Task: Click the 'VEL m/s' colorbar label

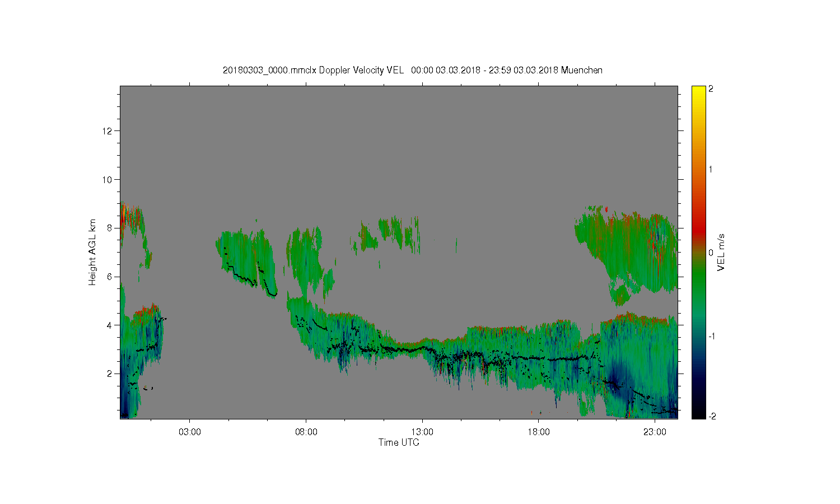Action: coord(721,252)
